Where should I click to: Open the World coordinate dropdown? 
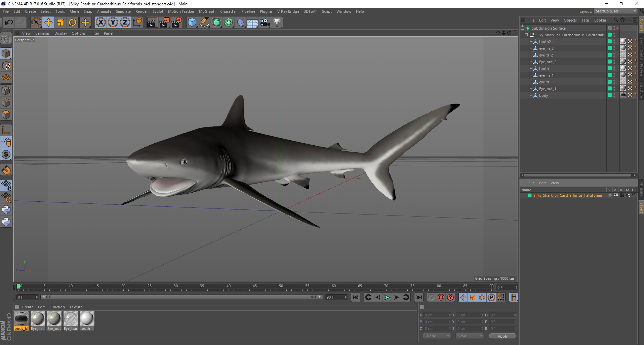(x=437, y=336)
